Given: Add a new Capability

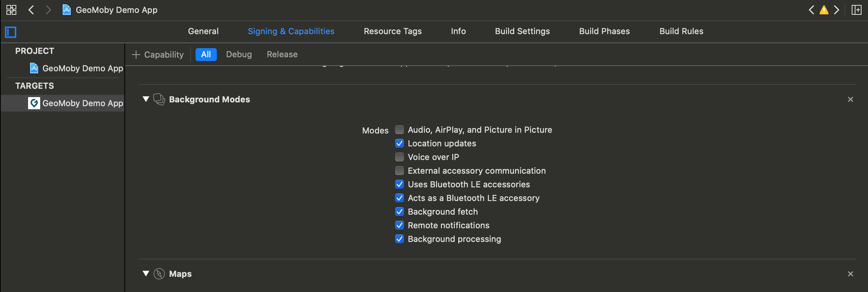Looking at the screenshot, I should pos(158,55).
